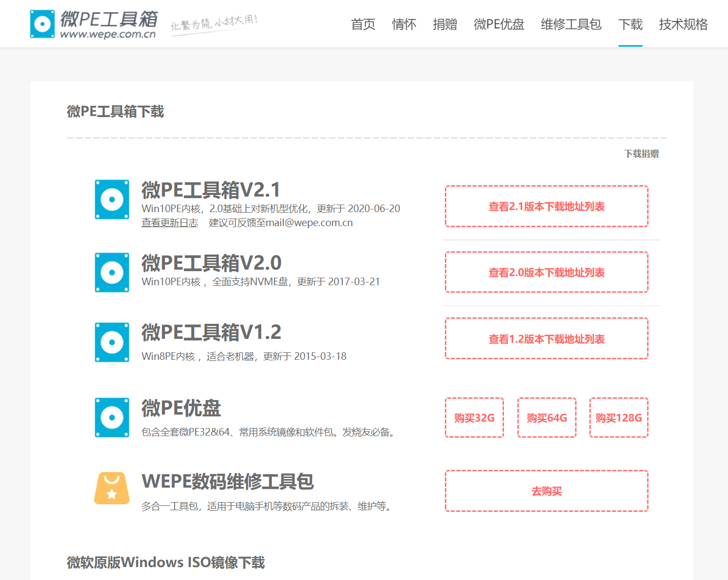
Task: Click the 包含全套微PE32&64 description text
Action: 270,432
